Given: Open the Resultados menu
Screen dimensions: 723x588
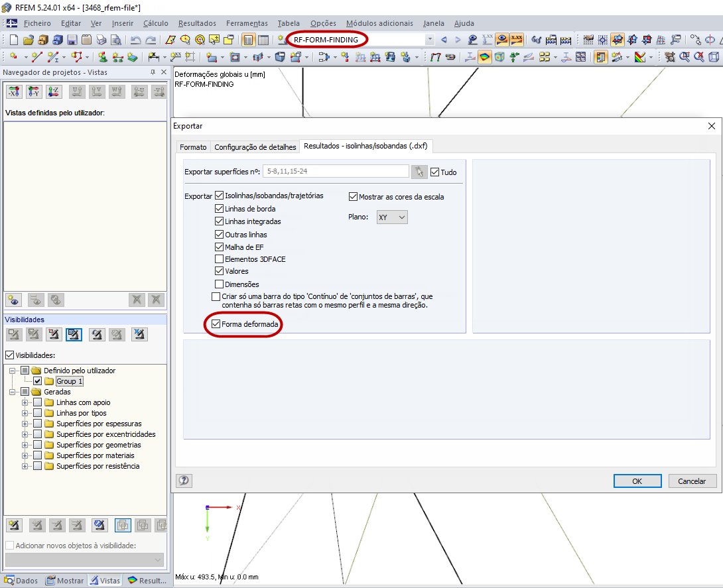Looking at the screenshot, I should (196, 23).
